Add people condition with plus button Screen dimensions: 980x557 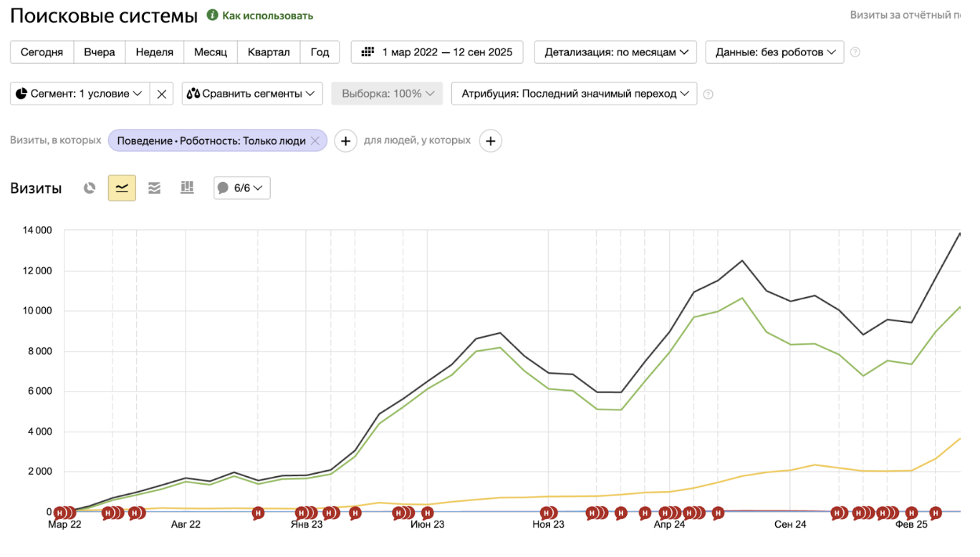pyautogui.click(x=490, y=141)
